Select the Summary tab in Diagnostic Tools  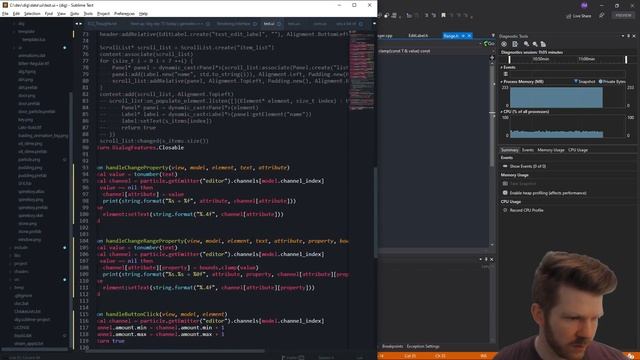click(509, 150)
